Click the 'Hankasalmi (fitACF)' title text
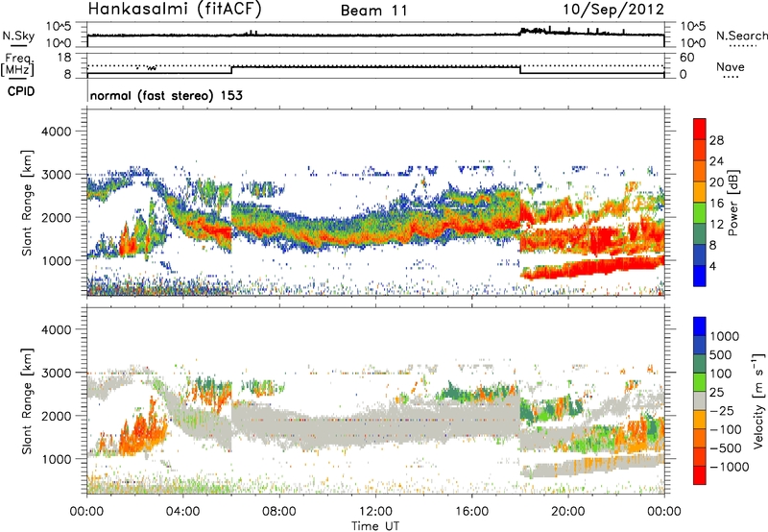768x532 pixels. pyautogui.click(x=175, y=9)
